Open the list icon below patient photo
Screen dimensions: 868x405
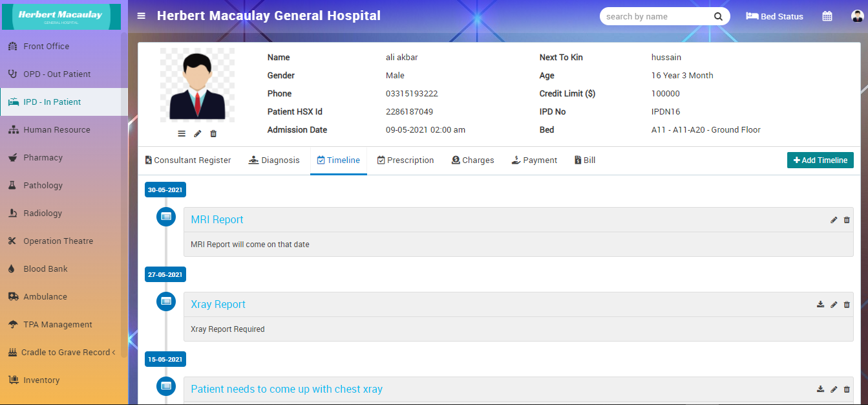[182, 133]
